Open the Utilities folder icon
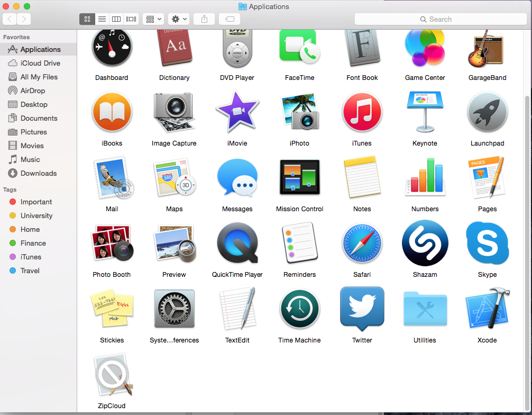 [425, 309]
